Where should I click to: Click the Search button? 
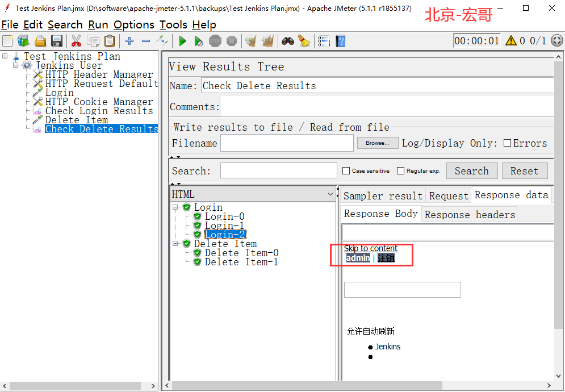[x=472, y=170]
